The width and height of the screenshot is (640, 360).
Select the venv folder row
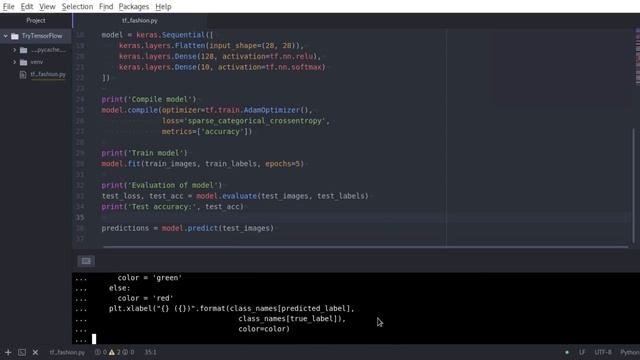[x=36, y=62]
